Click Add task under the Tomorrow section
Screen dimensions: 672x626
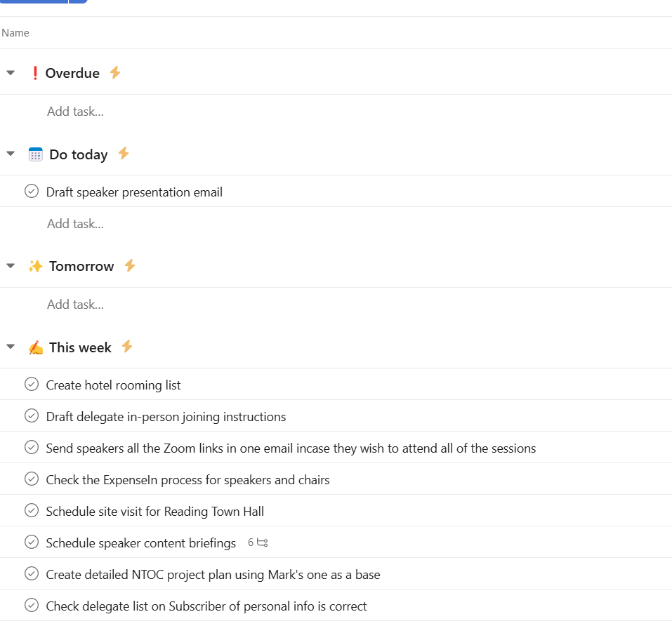point(75,305)
